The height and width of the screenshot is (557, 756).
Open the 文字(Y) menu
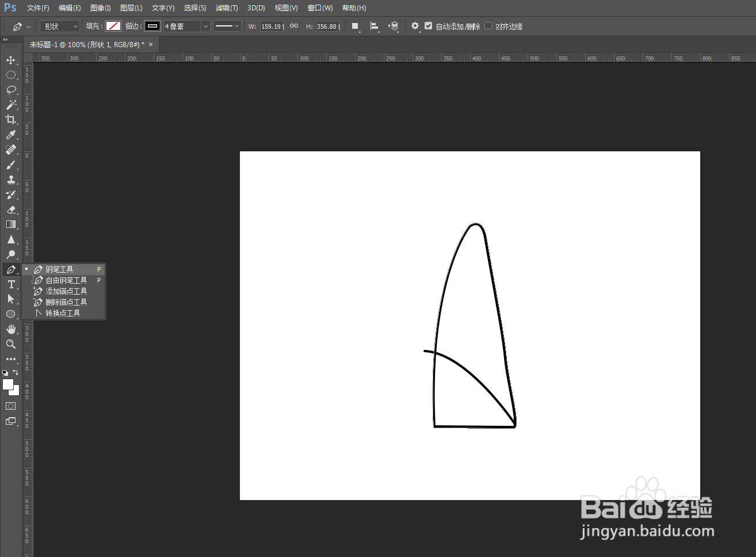click(x=163, y=8)
